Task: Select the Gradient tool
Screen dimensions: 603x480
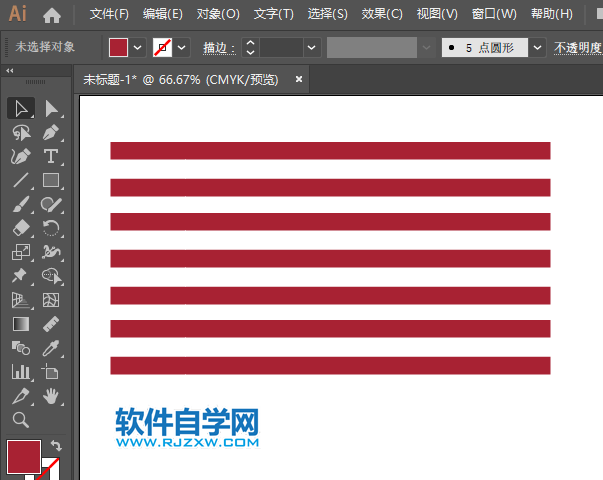Action: pyautogui.click(x=21, y=324)
